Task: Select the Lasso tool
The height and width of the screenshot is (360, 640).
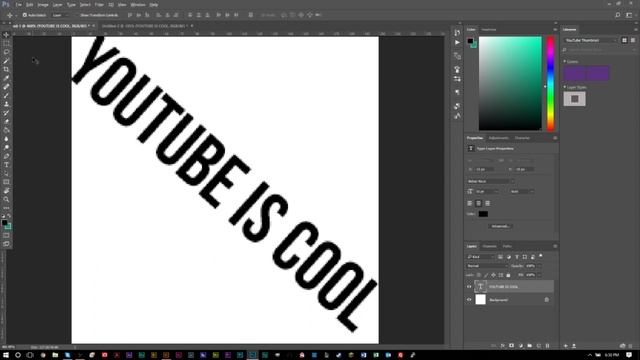Action: point(6,52)
